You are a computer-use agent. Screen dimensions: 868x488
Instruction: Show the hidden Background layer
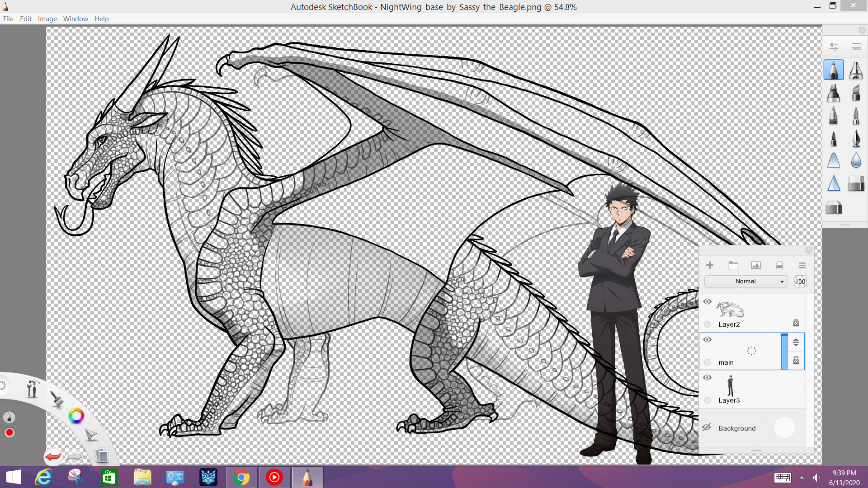pyautogui.click(x=707, y=427)
